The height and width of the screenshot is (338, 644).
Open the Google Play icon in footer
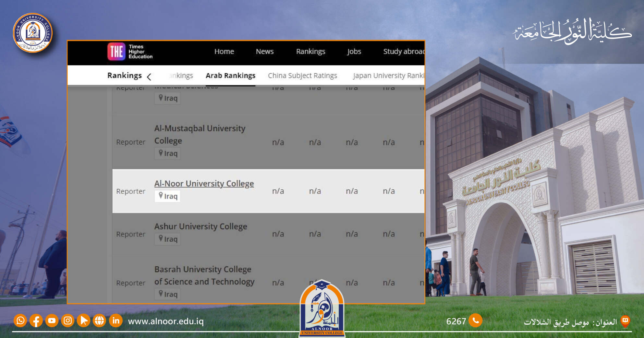pyautogui.click(x=84, y=321)
